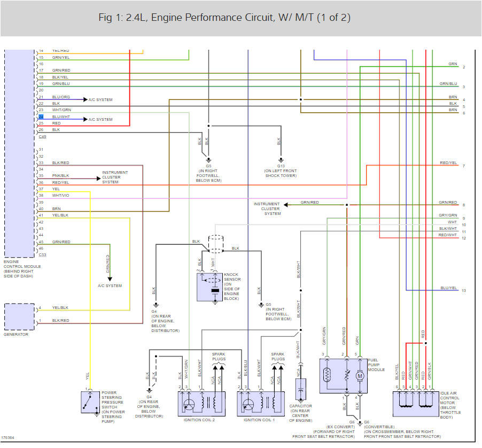Click the G13 ground symbol
The image size is (482, 448).
click(281, 159)
